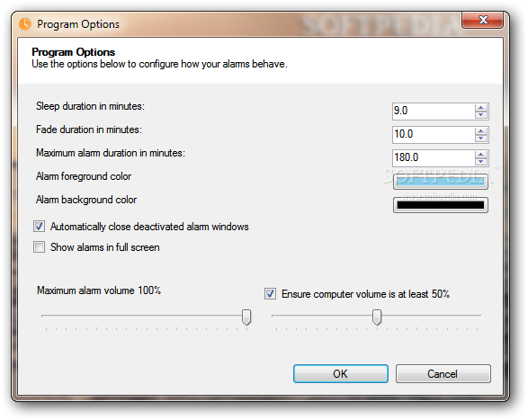Viewport: 528px width, 420px height.
Task: Click the Fade duration in minutes label
Action: coord(89,130)
